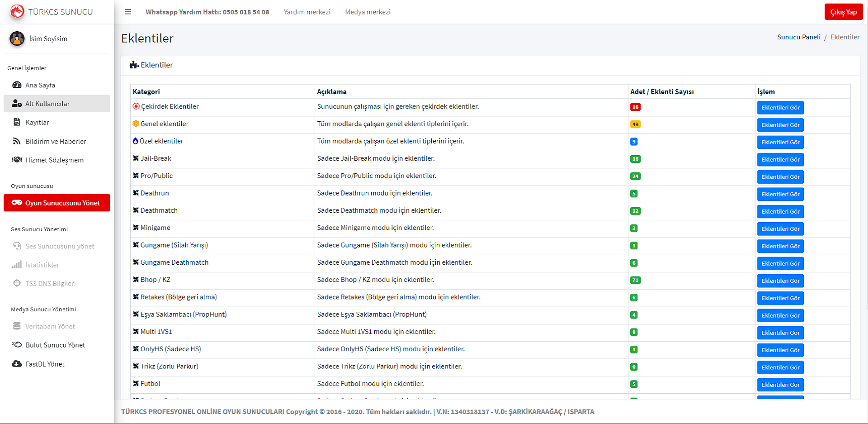This screenshot has width=868, height=424.
Task: Click the user avatar next to İsim Soyisim
Action: (x=17, y=39)
